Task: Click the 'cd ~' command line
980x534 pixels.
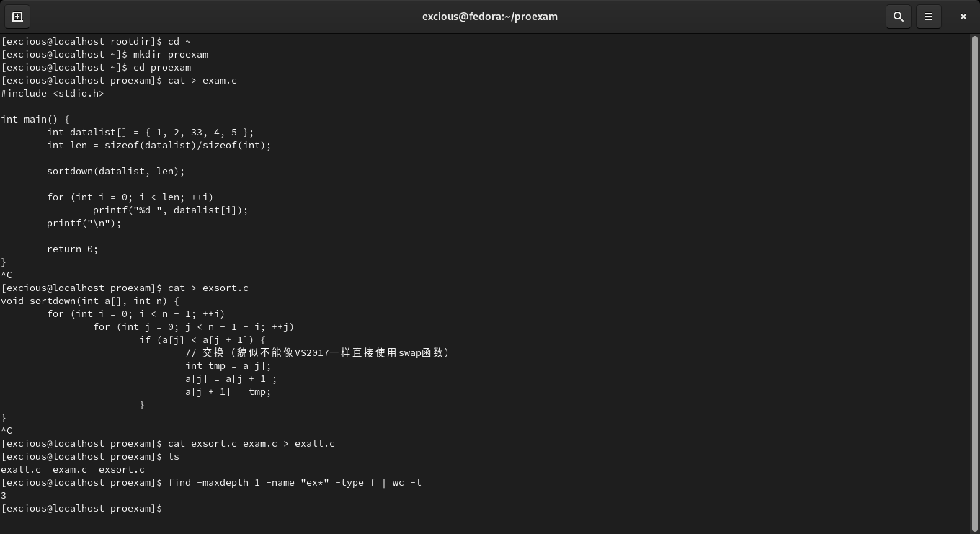Action: coord(96,42)
